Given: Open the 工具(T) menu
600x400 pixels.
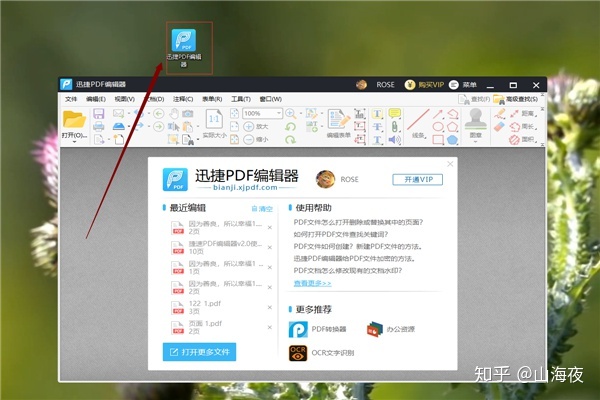Looking at the screenshot, I should [x=241, y=99].
